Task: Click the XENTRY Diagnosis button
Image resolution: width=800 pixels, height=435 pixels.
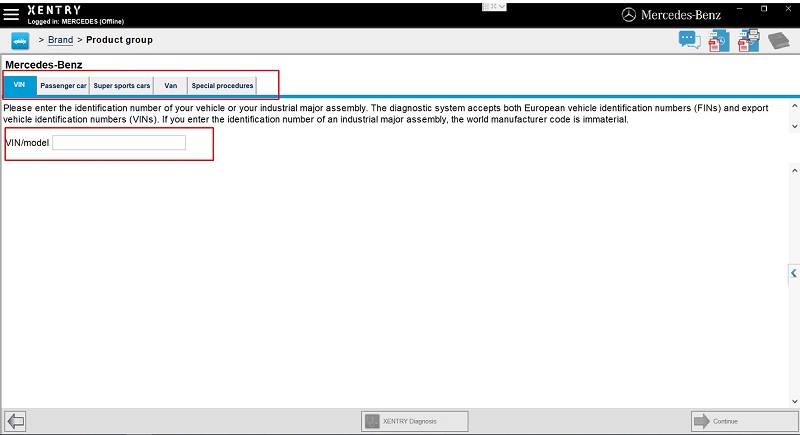Action: point(414,421)
